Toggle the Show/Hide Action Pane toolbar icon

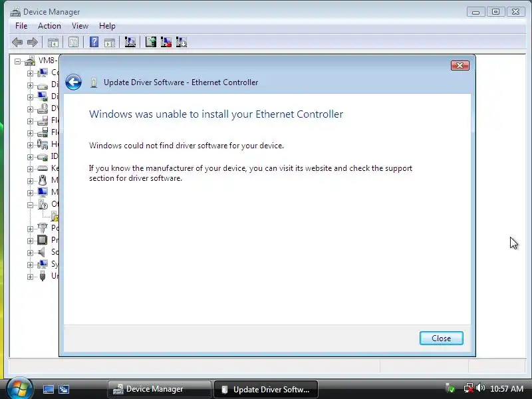[x=110, y=43]
